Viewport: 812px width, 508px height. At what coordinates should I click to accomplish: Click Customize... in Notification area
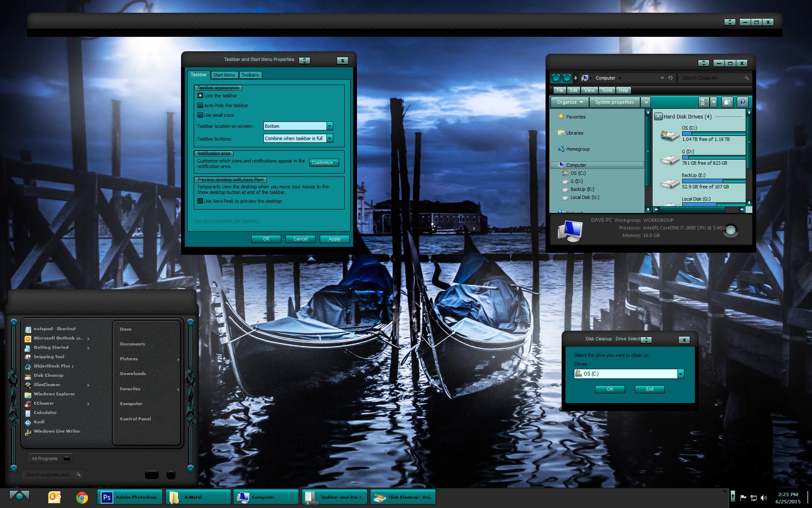pyautogui.click(x=324, y=163)
